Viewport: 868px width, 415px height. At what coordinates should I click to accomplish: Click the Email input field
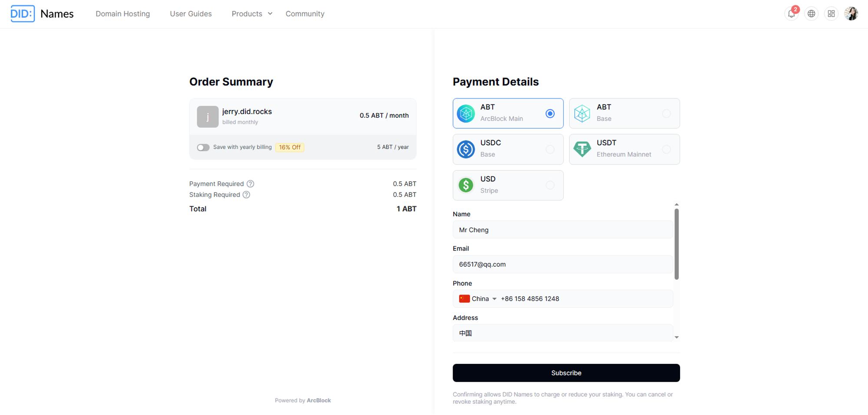pyautogui.click(x=562, y=265)
